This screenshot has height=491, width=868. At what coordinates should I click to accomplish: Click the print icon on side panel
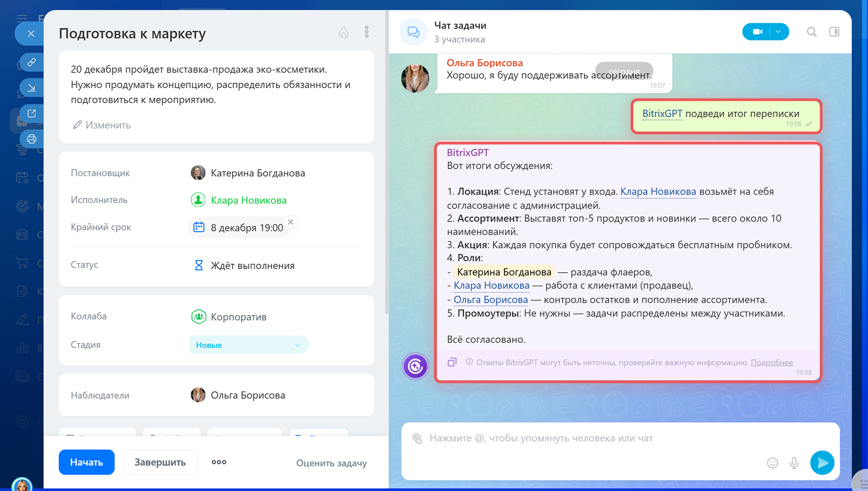(32, 139)
